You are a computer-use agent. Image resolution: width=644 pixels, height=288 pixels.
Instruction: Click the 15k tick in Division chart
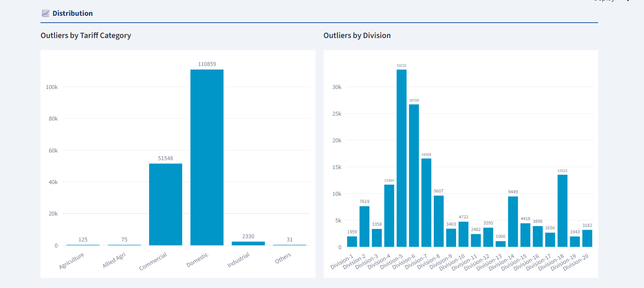coord(337,167)
